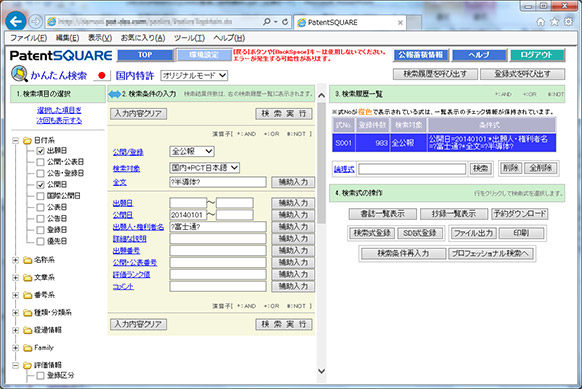Screen dimensions: 582x389
Task: Expand the Family tree node
Action: click(15, 348)
